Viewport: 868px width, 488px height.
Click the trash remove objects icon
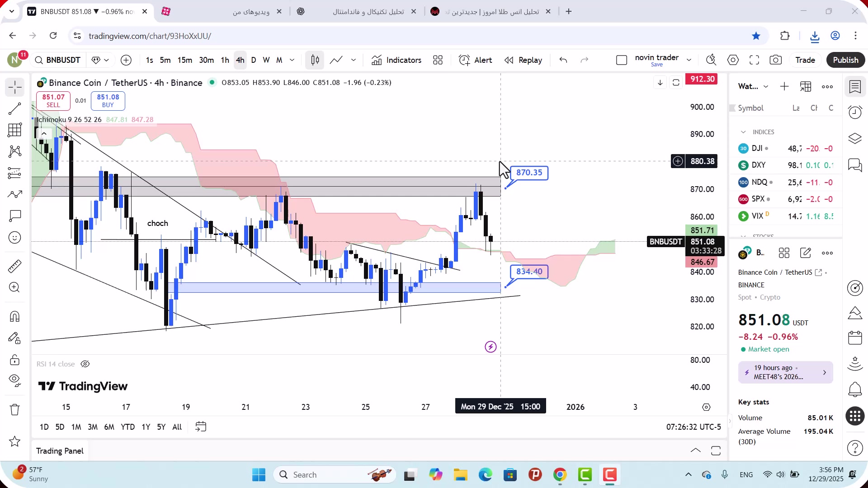[15, 410]
